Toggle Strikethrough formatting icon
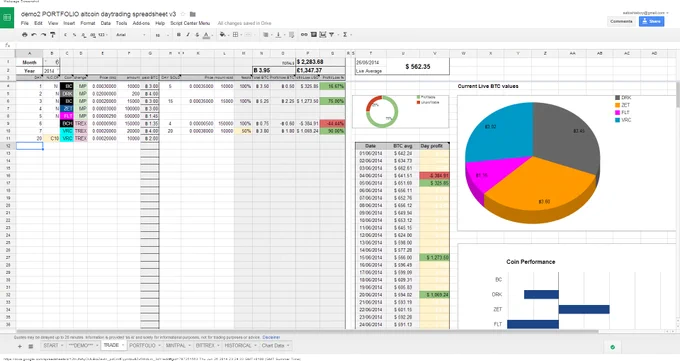 coord(197,35)
